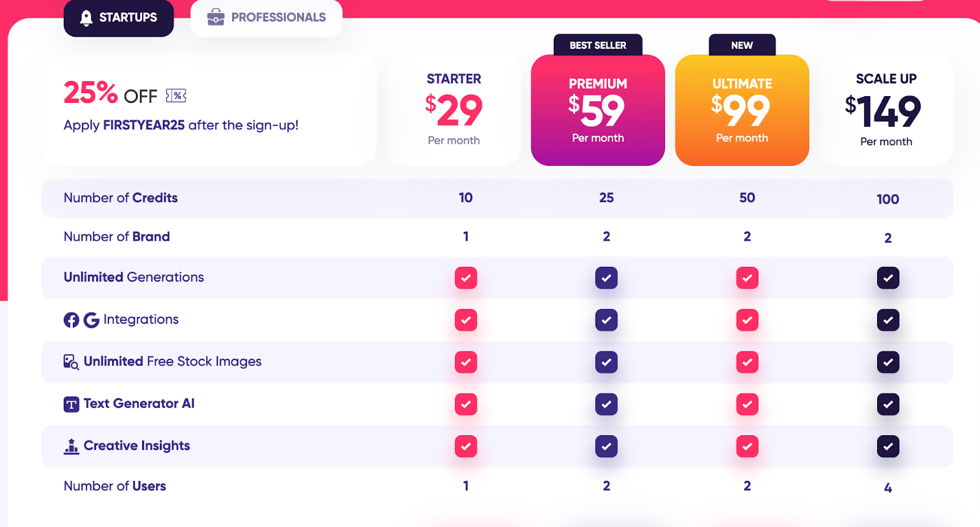Screen dimensions: 980x527
Task: Click the Best Seller badge
Action: (x=598, y=45)
